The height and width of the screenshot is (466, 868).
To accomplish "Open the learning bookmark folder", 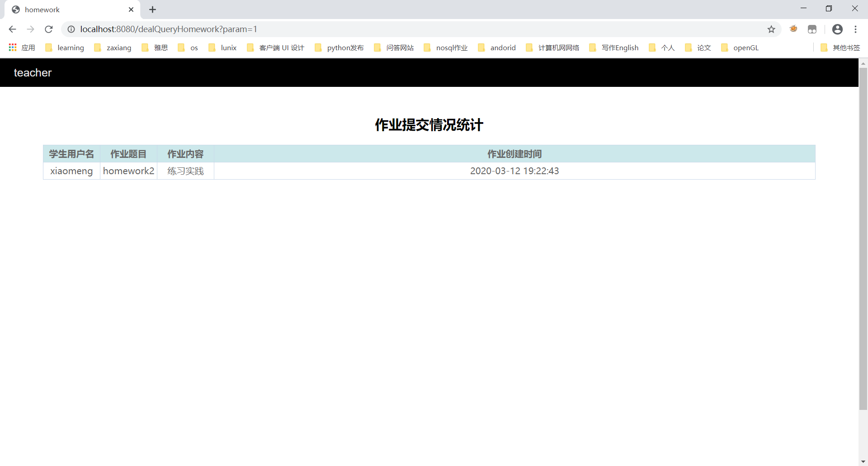I will pyautogui.click(x=71, y=48).
